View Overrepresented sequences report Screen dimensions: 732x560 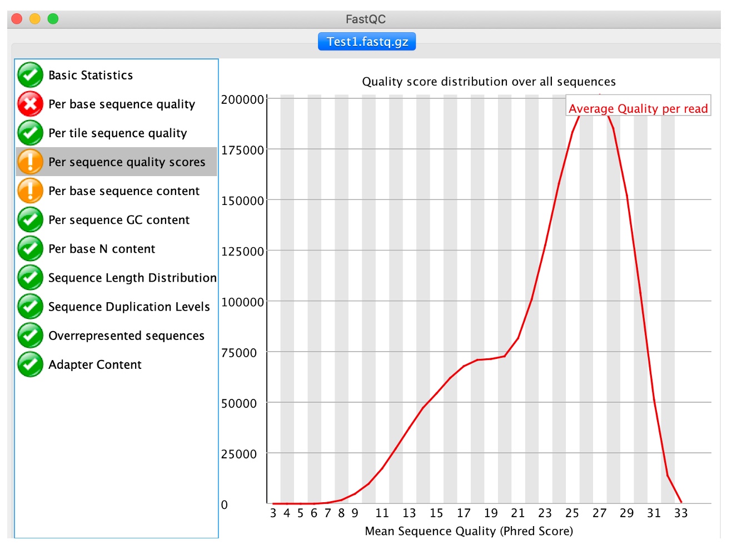[126, 336]
